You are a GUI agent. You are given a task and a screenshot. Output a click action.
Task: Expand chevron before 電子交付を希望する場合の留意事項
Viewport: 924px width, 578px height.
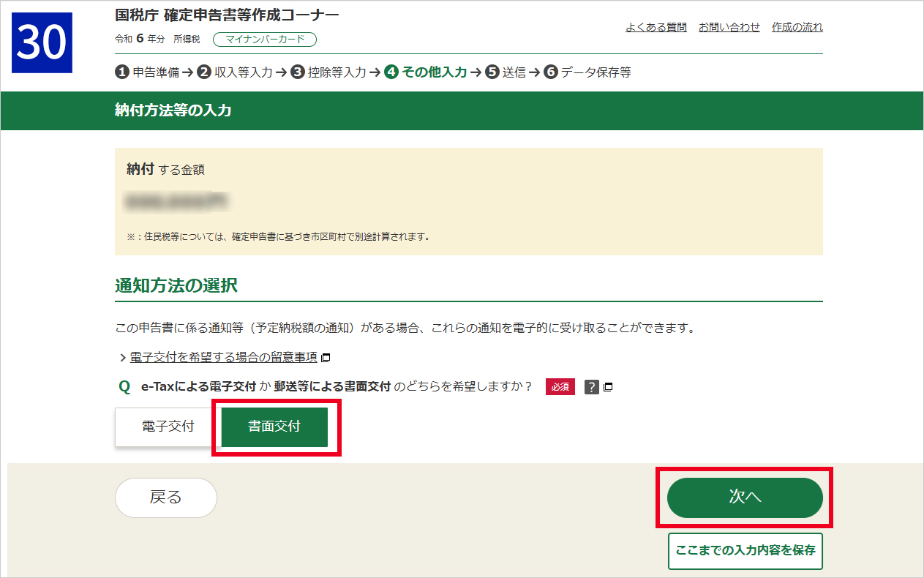click(122, 358)
